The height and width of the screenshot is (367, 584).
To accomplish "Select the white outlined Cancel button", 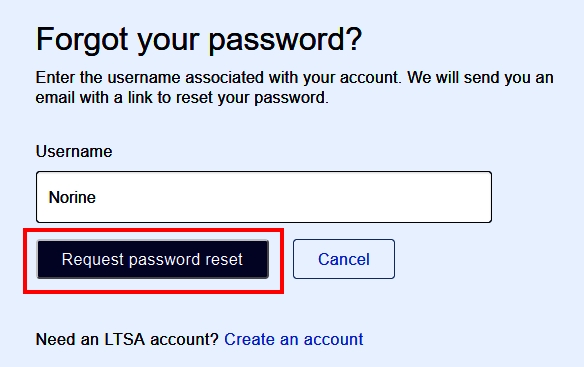I will [344, 259].
